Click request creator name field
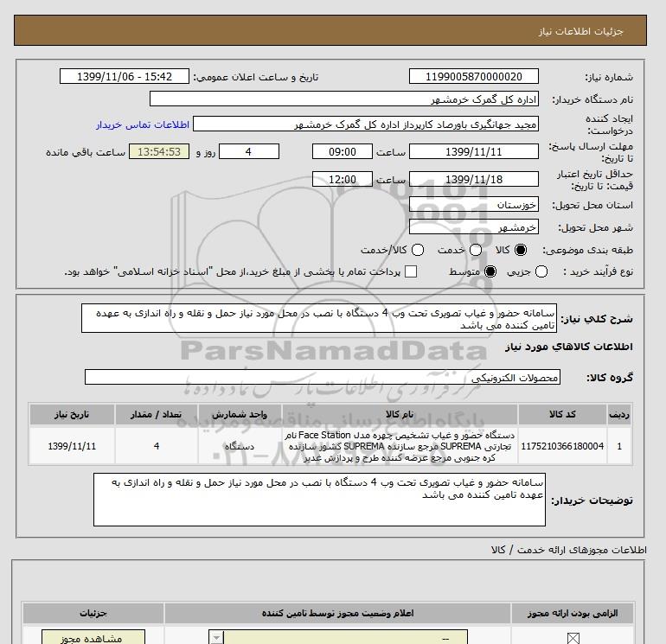The width and height of the screenshot is (666, 644). pos(366,124)
